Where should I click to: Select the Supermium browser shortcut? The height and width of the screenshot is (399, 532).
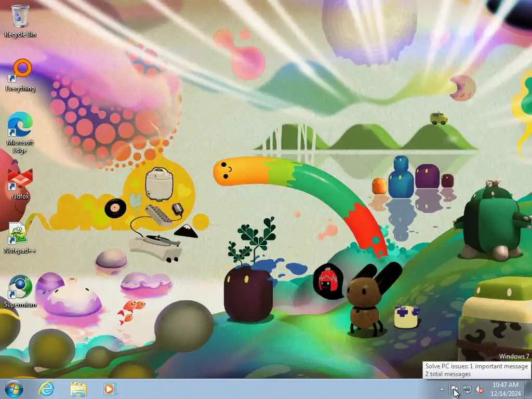[20, 291]
